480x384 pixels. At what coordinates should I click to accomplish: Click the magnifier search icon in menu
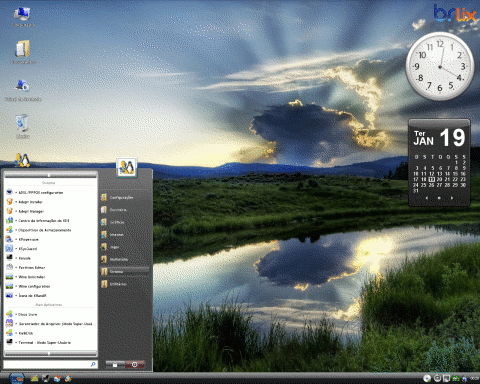[93, 364]
